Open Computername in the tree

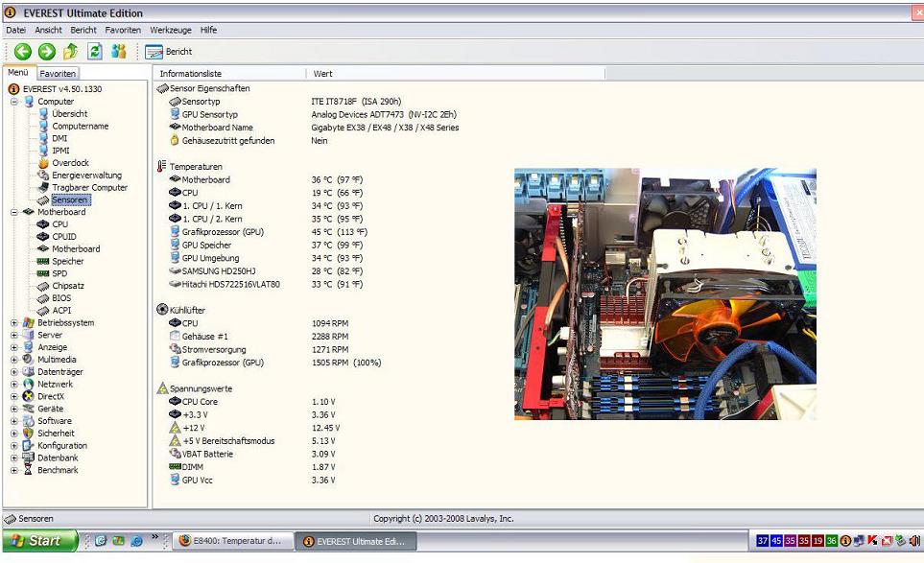point(81,126)
